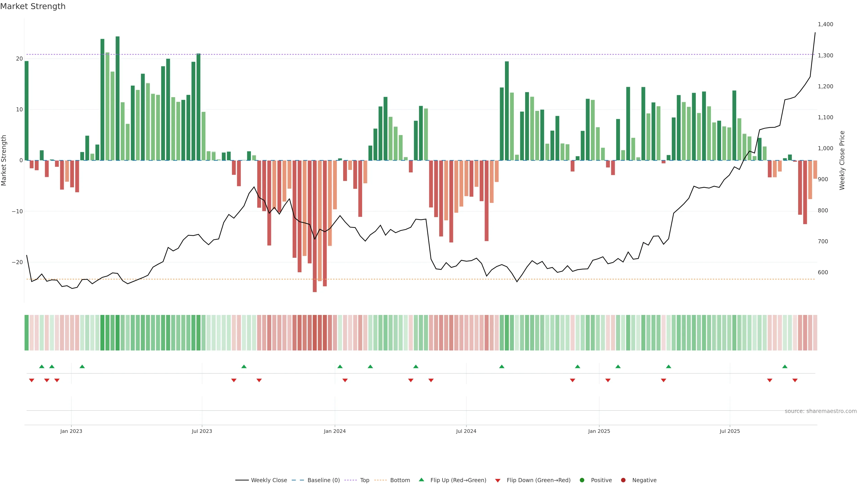Click the Weekly Close Price axis title
The width and height of the screenshot is (868, 488).
coord(842,160)
